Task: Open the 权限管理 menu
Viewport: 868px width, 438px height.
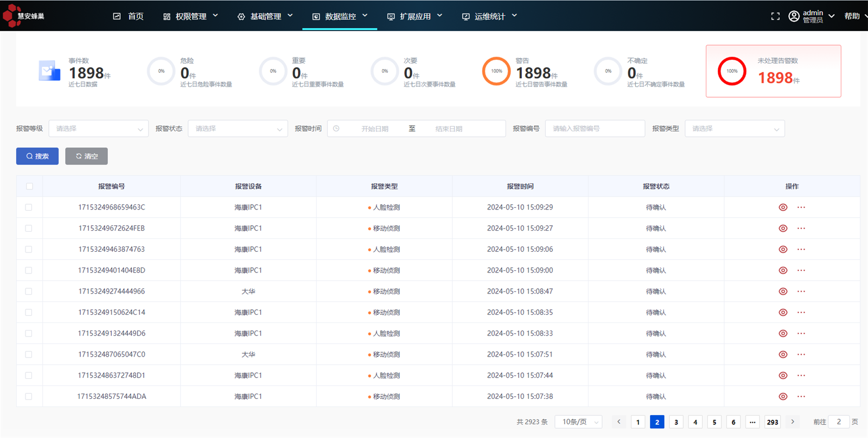Action: [x=190, y=16]
